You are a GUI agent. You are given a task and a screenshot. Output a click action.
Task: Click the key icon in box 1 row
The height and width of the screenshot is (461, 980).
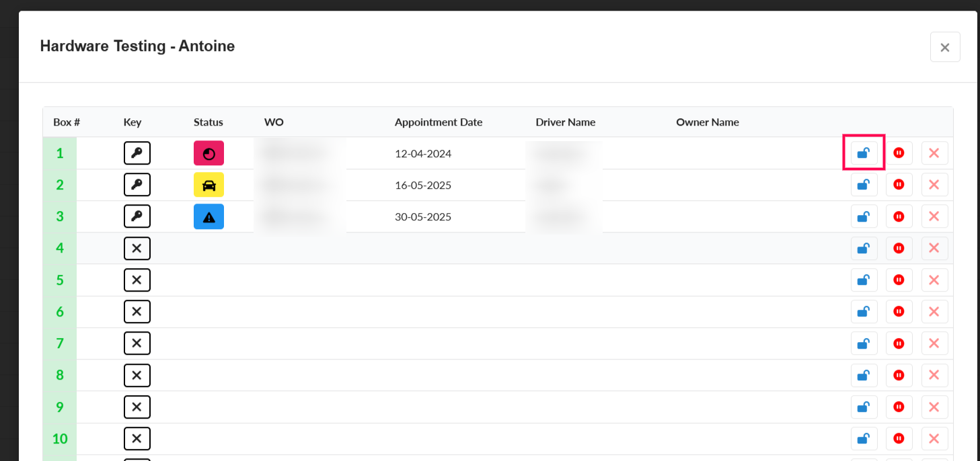pyautogui.click(x=137, y=153)
